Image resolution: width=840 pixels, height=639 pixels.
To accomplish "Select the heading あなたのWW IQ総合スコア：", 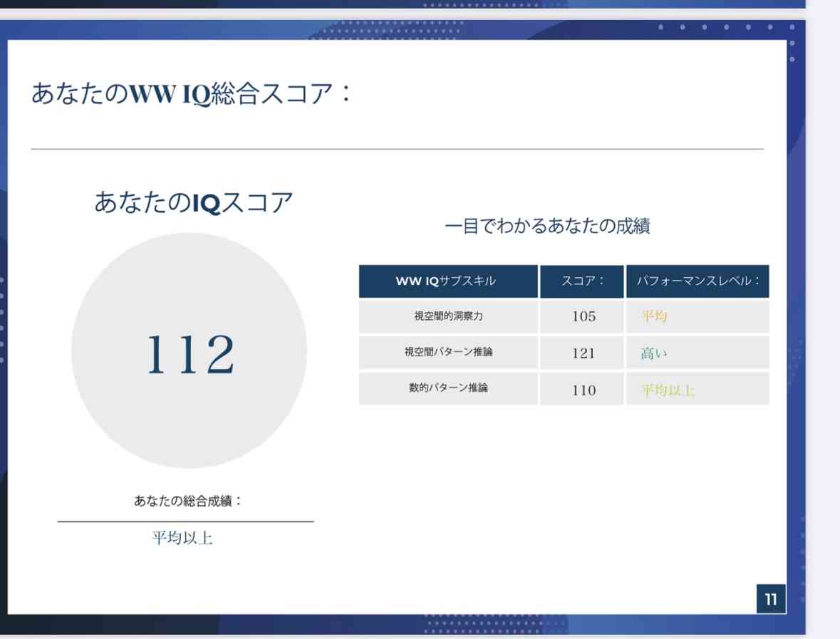I will click(x=191, y=93).
